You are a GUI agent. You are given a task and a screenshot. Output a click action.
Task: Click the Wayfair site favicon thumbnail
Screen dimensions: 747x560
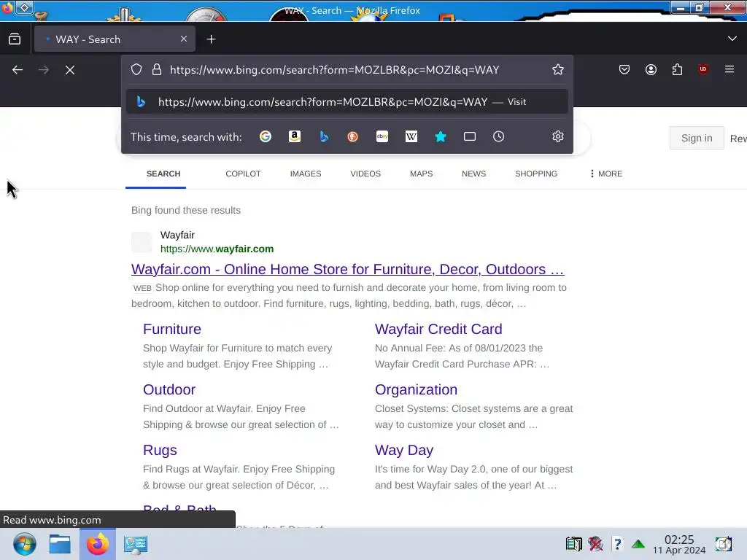142,242
